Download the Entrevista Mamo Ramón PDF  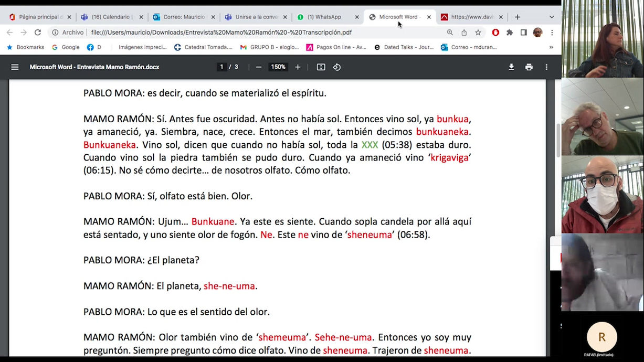[x=511, y=67]
